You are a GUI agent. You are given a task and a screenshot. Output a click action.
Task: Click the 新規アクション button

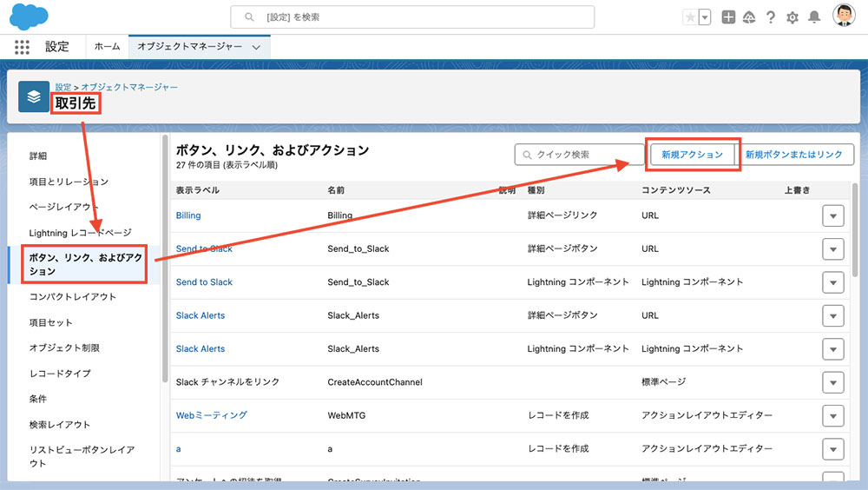click(692, 155)
